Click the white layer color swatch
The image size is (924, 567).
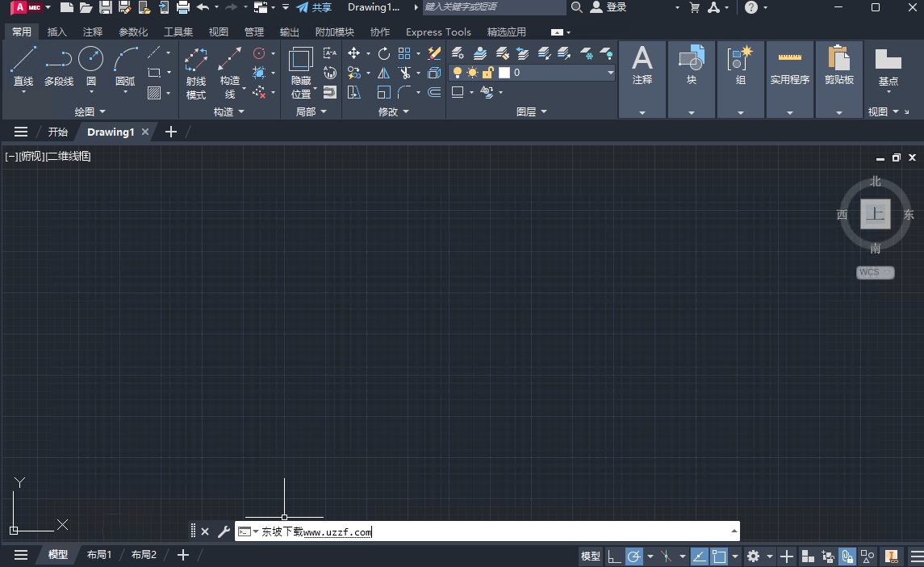pos(504,73)
